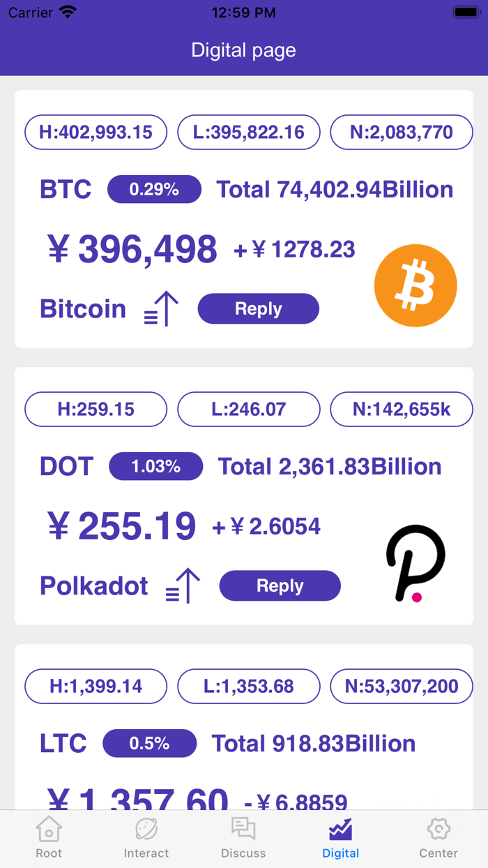Tap the orange Bitcoin logo icon
The width and height of the screenshot is (488, 868).
pyautogui.click(x=415, y=285)
